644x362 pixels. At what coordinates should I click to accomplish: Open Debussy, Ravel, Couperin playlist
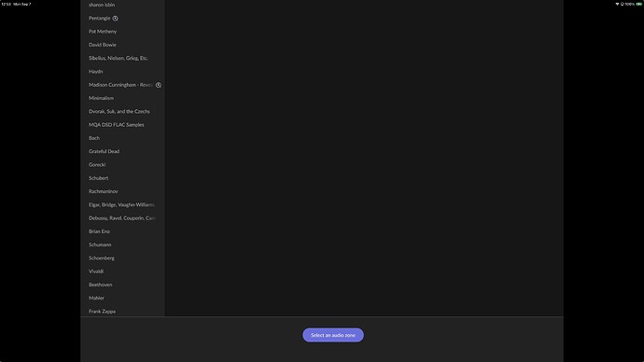pyautogui.click(x=122, y=218)
